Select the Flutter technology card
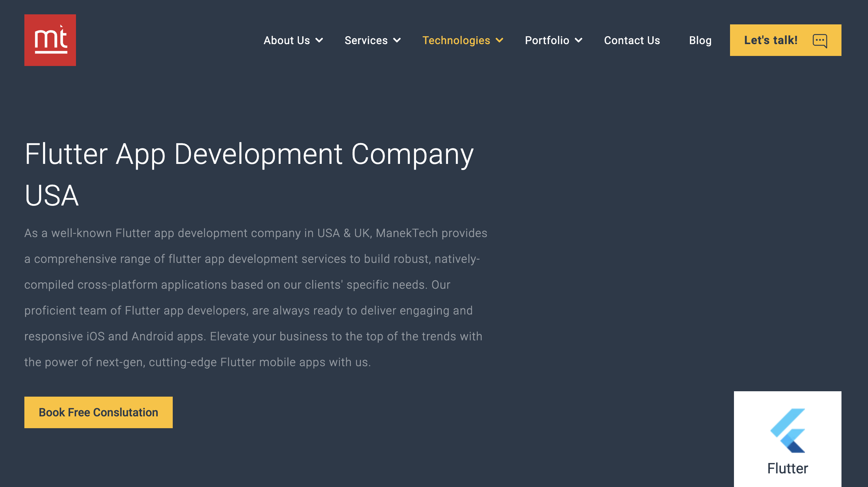The width and height of the screenshot is (868, 487). [788, 439]
